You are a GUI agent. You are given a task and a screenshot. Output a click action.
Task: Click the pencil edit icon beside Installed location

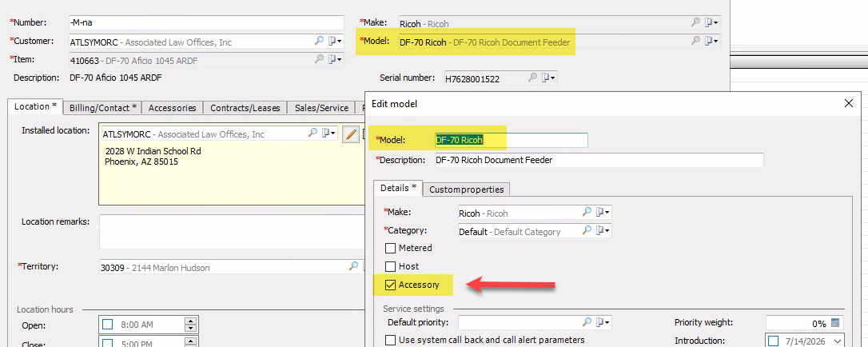350,134
